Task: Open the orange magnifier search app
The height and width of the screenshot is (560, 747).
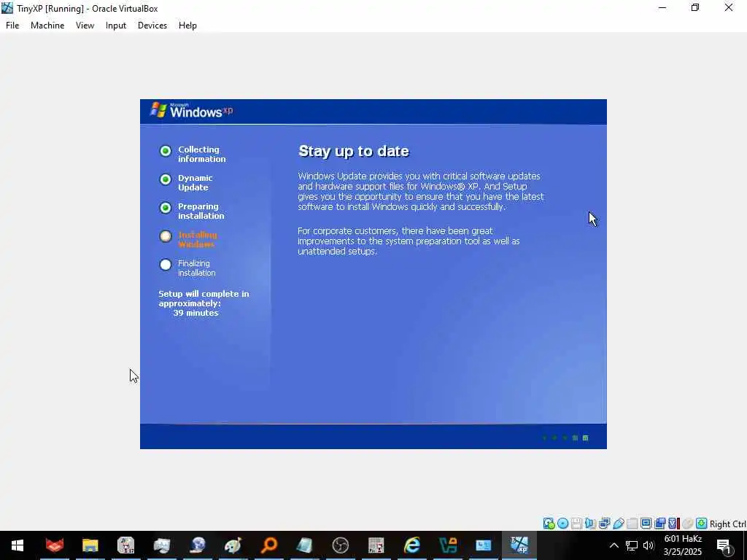Action: [269, 545]
